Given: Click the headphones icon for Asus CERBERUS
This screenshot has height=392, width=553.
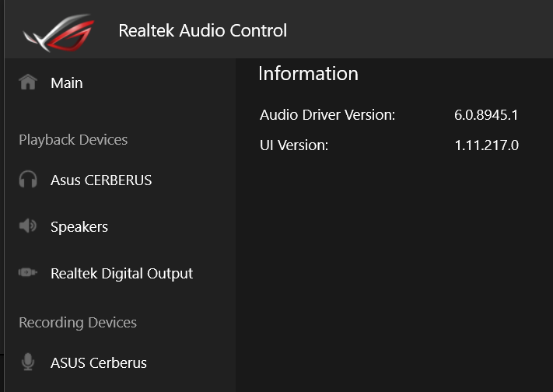Looking at the screenshot, I should click(x=28, y=179).
